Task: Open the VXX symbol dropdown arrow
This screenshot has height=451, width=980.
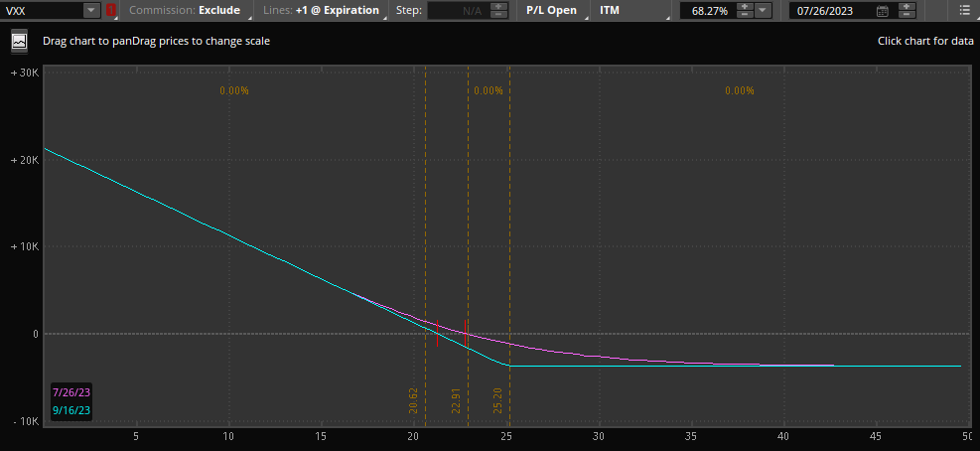Action: click(x=91, y=10)
